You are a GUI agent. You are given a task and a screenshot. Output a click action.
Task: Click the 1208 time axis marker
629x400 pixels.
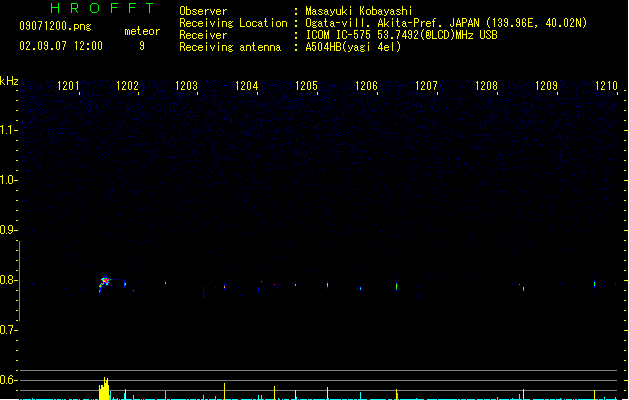(x=486, y=85)
